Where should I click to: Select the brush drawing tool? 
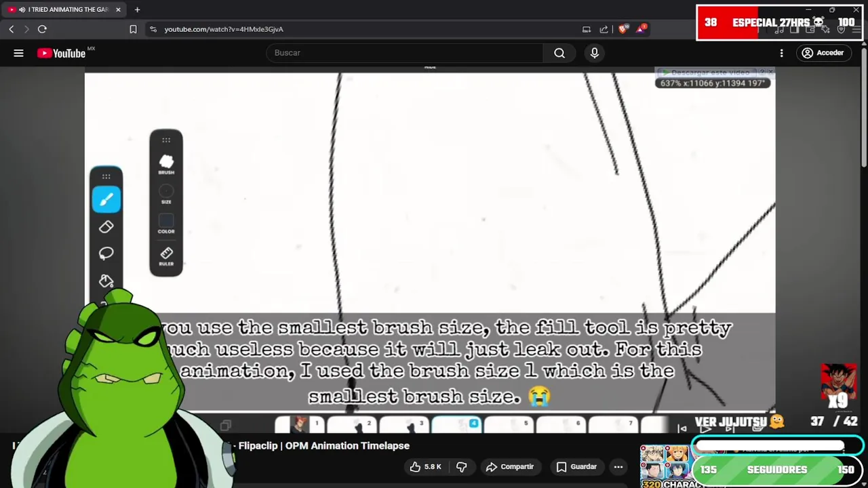[x=106, y=199]
